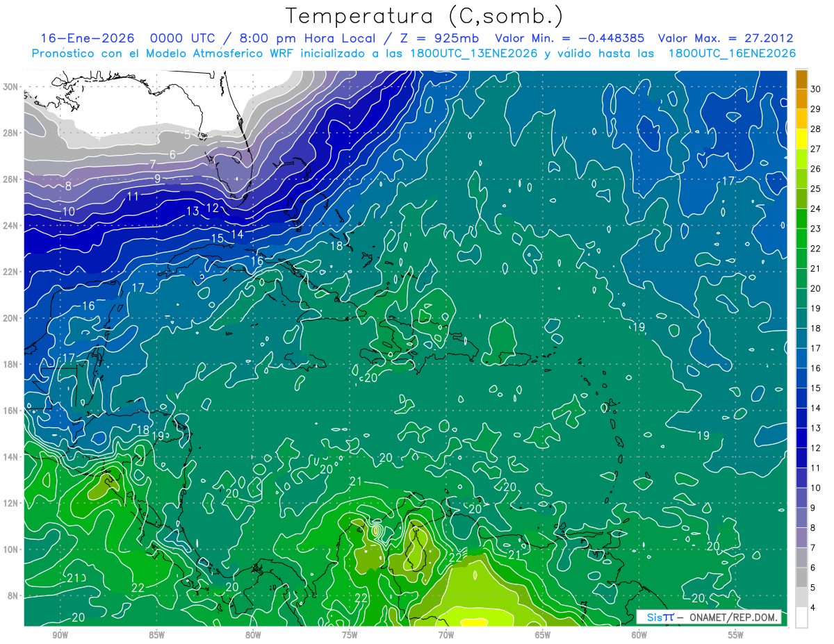Click the white swatch below scale label 4

(x=802, y=618)
